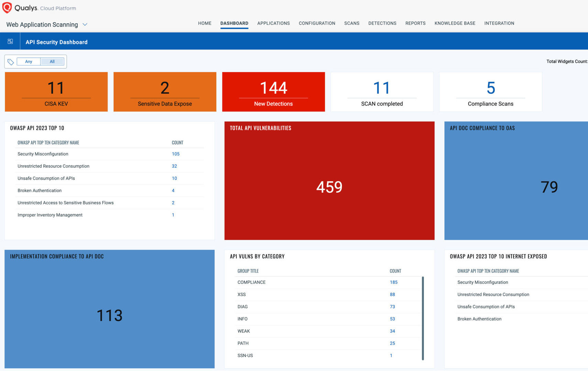This screenshot has width=588, height=371.
Task: Open the dashboard grid icon
Action: point(10,42)
